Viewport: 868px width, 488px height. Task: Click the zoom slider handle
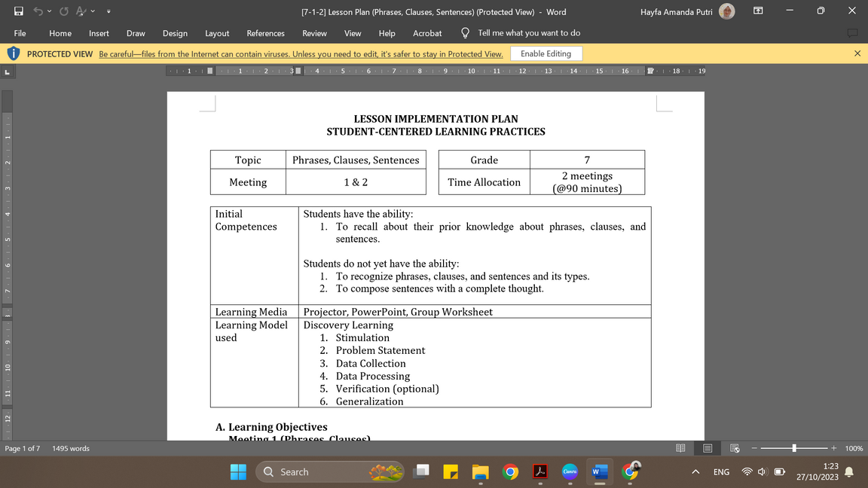pos(793,448)
